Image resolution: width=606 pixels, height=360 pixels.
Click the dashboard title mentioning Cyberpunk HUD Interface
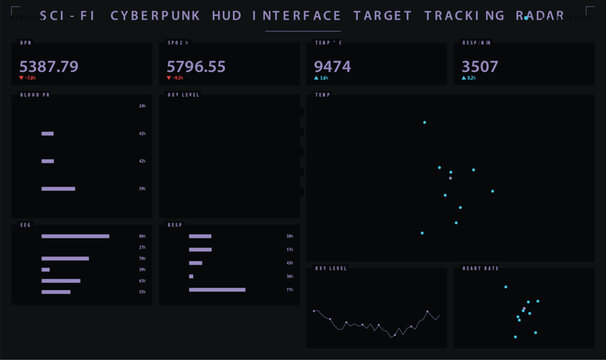(x=302, y=16)
